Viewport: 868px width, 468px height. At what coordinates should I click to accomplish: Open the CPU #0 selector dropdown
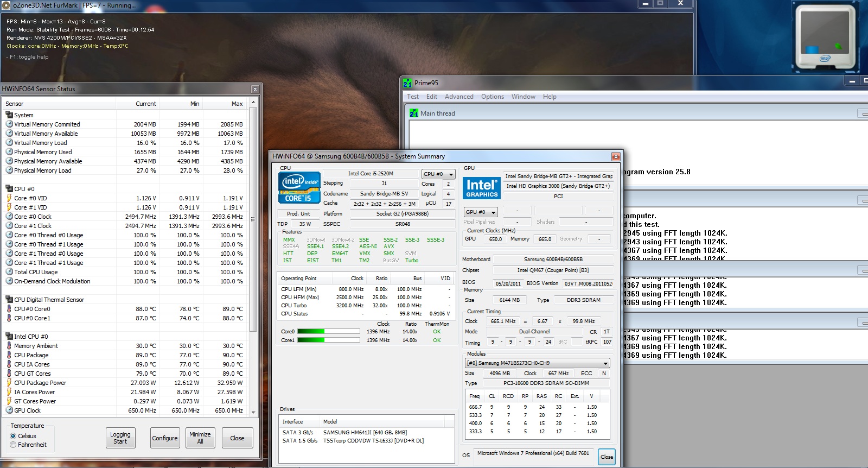pos(438,174)
